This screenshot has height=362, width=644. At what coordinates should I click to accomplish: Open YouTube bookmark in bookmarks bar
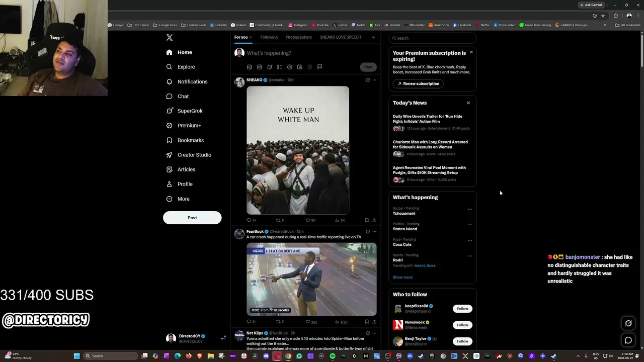pos(320,25)
